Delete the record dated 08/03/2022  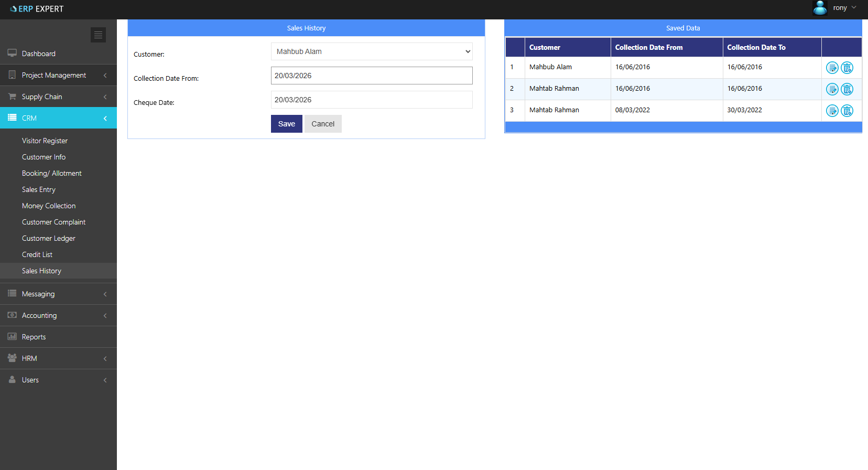(x=847, y=111)
